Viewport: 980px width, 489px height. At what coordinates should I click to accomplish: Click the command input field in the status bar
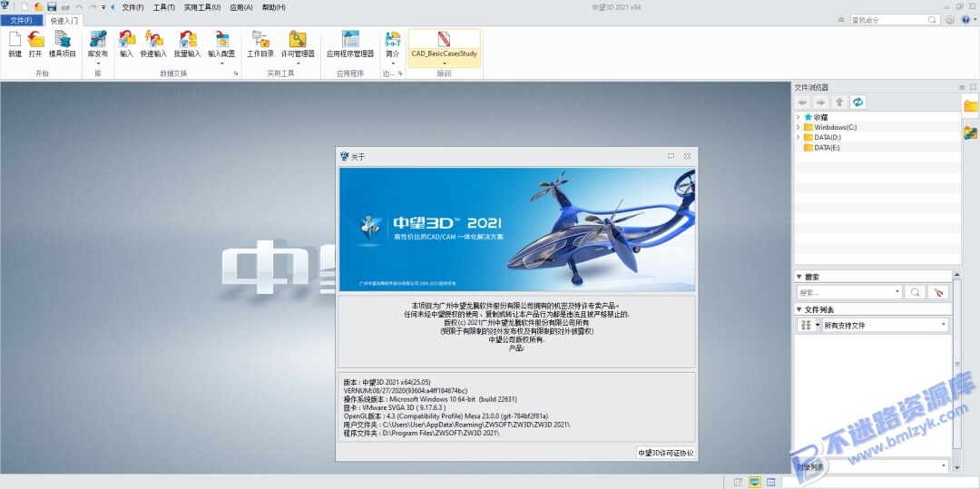pyautogui.click(x=878, y=482)
